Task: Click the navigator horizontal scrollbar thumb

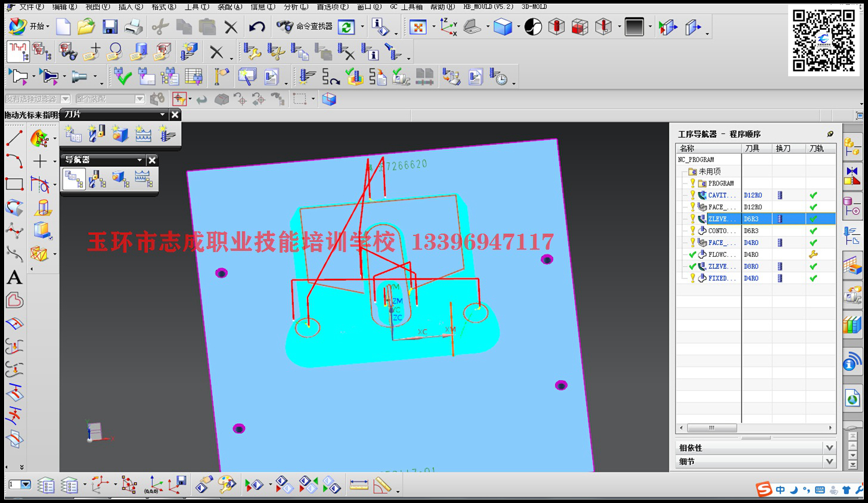Action: pos(712,428)
